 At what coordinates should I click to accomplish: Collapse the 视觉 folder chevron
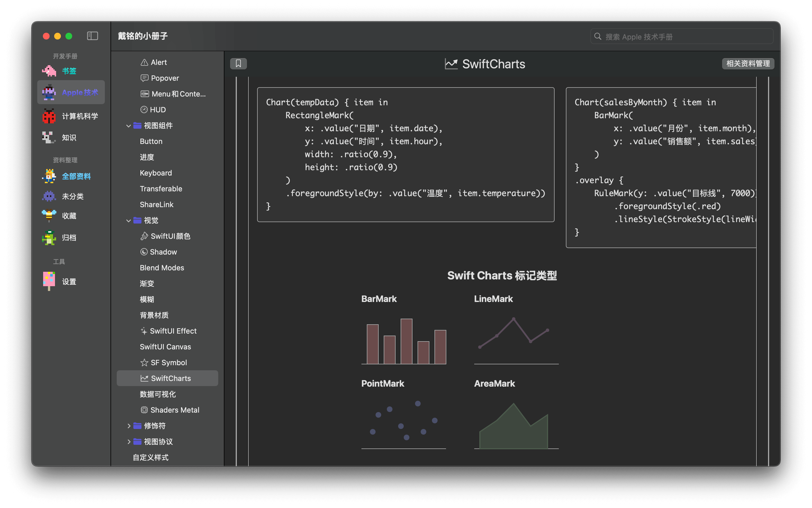coord(129,220)
